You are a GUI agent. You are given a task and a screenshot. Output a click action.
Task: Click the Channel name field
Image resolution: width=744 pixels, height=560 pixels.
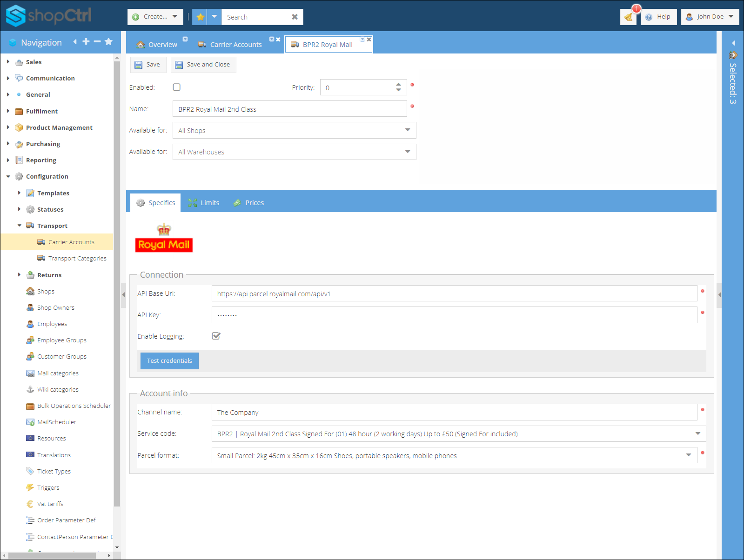[x=454, y=412]
